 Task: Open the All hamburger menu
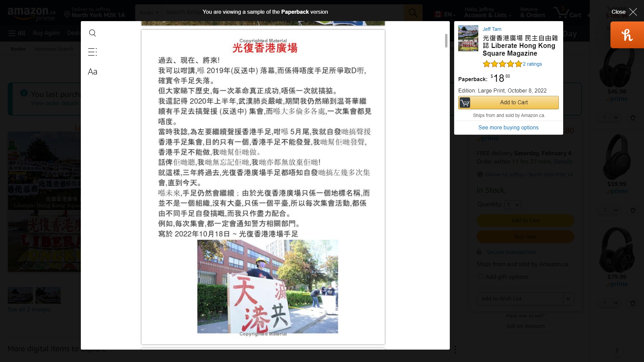click(17, 33)
